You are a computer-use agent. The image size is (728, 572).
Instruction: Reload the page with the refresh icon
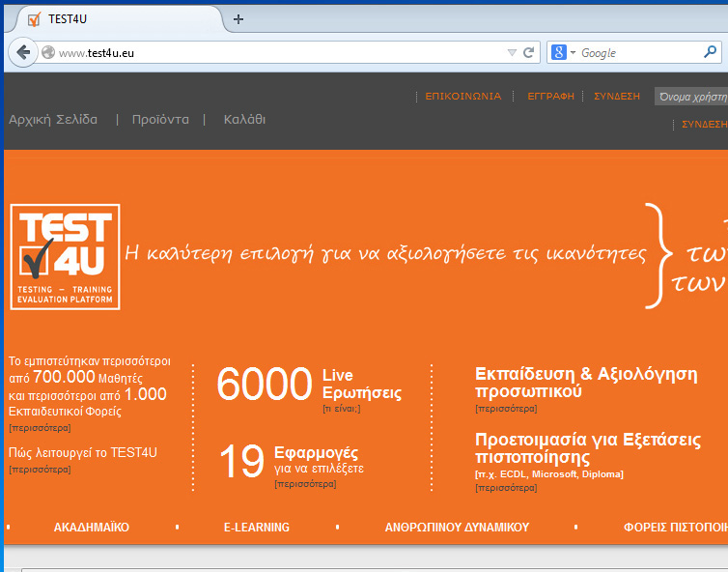528,52
